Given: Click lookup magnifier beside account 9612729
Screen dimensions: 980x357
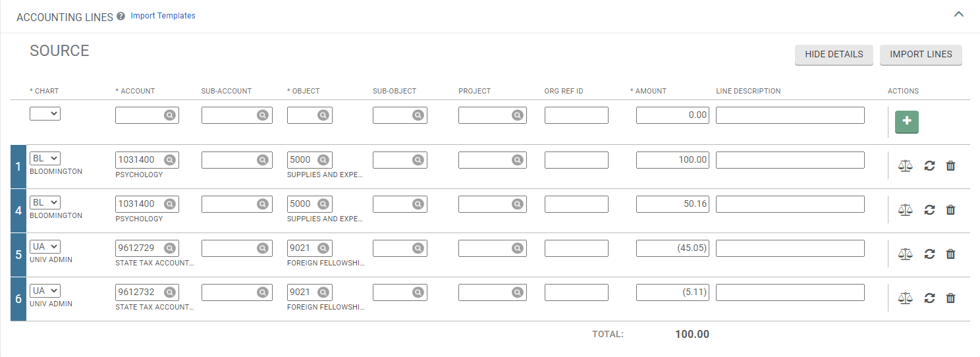Looking at the screenshot, I should pos(169,248).
